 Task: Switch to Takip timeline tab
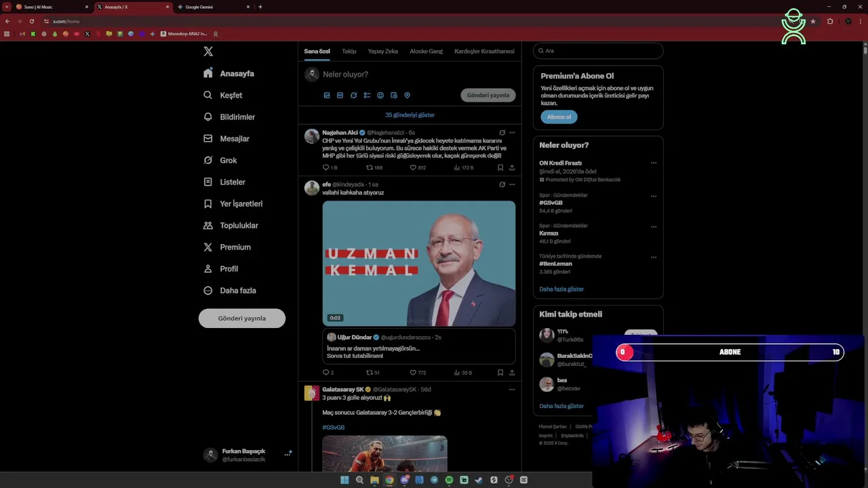click(x=349, y=52)
